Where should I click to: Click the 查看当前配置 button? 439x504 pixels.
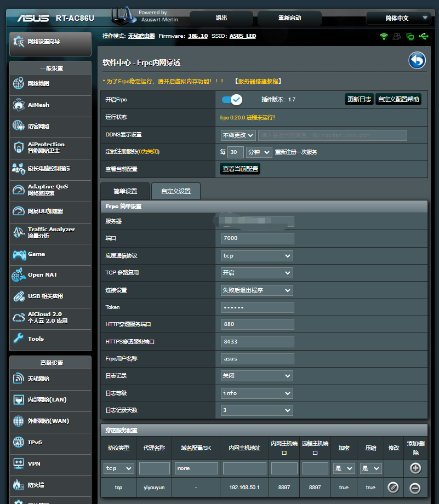coord(240,169)
